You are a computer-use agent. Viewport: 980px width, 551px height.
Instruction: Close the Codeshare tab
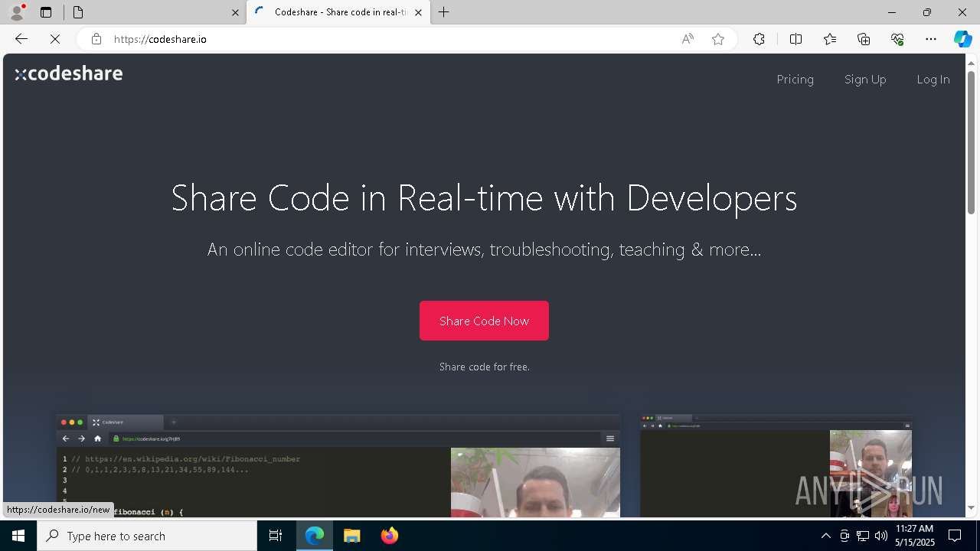[418, 12]
